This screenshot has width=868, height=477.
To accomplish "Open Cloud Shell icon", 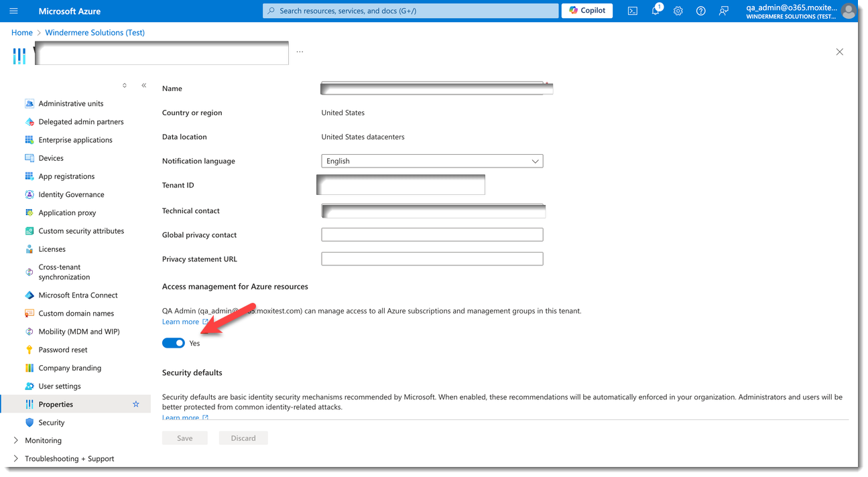I will (632, 11).
